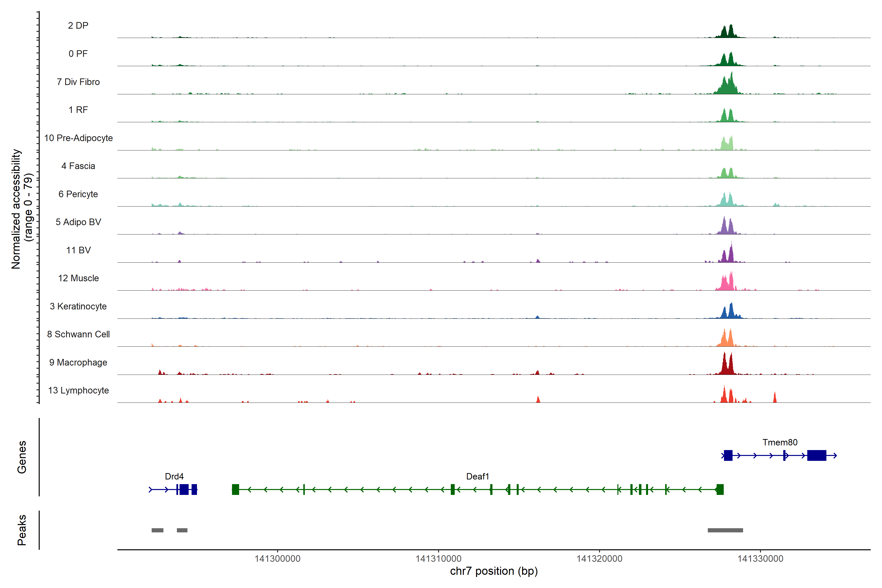Click the Deaf1 gene label
Image resolution: width=882 pixels, height=588 pixels.
(477, 476)
